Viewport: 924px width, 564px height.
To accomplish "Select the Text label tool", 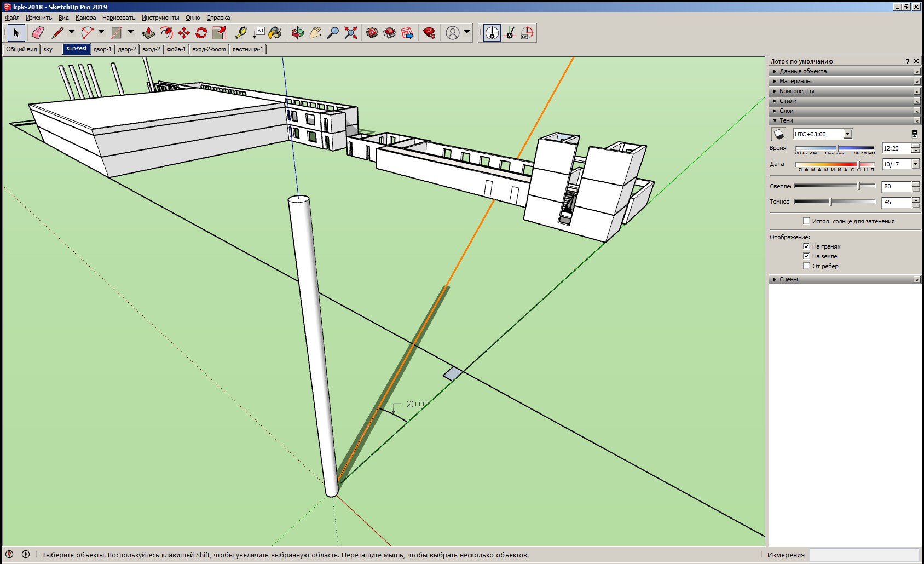I will (x=258, y=33).
